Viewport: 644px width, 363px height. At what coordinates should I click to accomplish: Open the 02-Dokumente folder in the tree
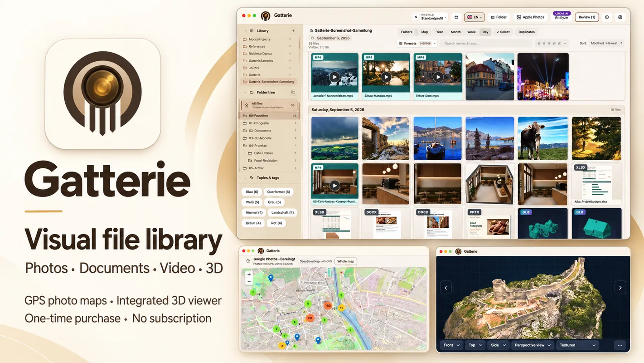pyautogui.click(x=270, y=131)
